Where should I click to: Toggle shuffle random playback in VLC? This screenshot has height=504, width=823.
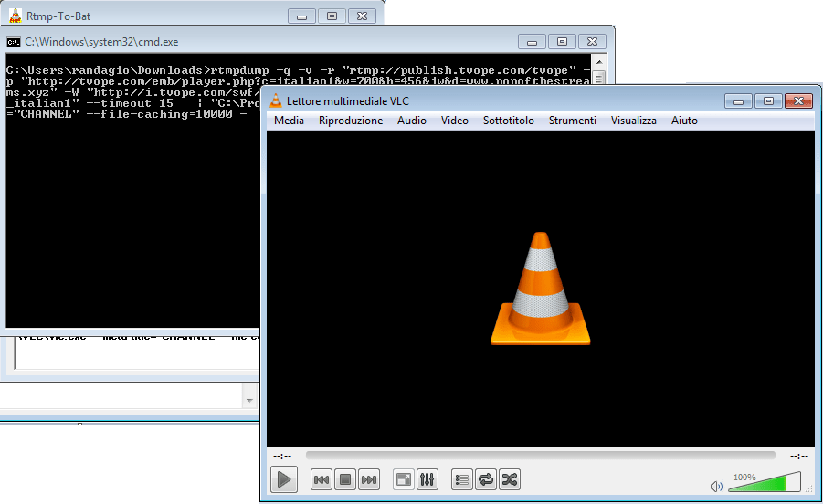[510, 479]
